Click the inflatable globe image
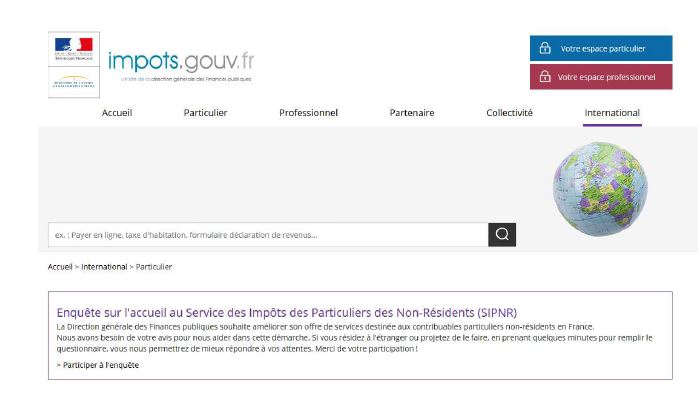 click(x=600, y=188)
